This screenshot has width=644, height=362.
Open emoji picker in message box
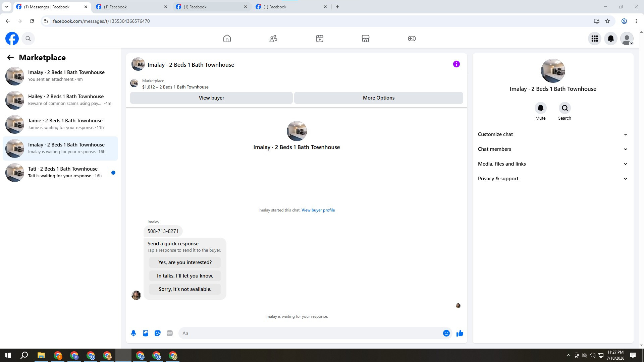point(446,333)
